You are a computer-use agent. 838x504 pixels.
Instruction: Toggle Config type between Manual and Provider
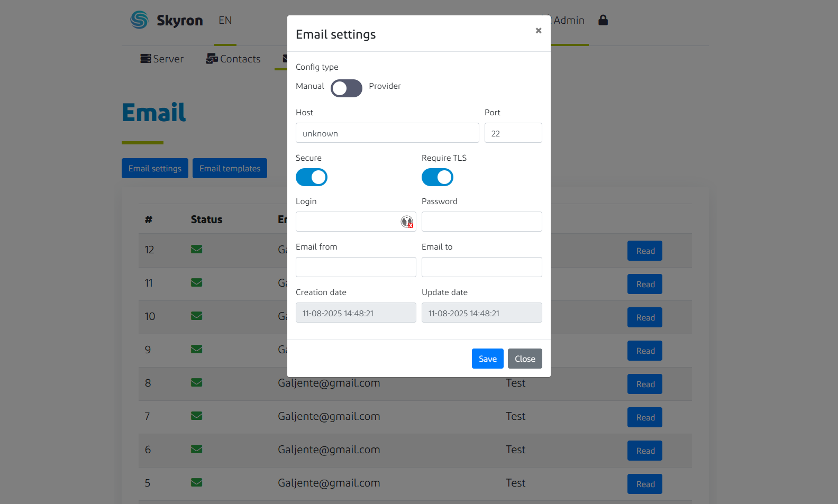coord(347,88)
